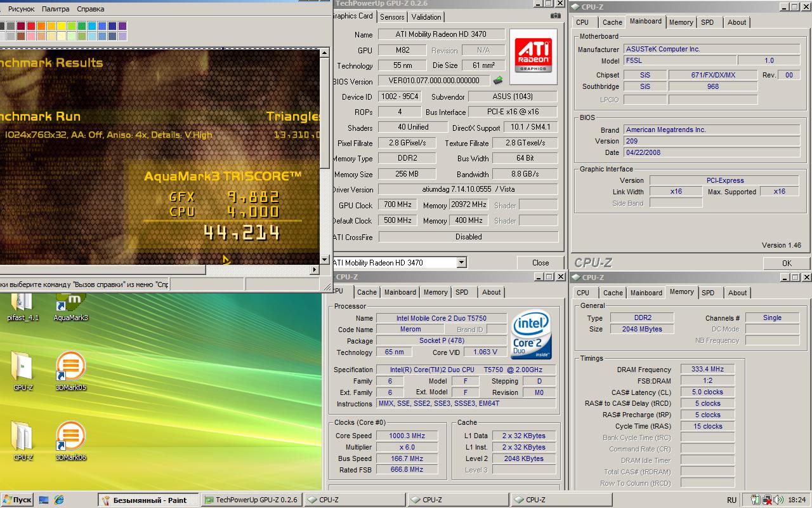Click the DRAM Frequency value 333.4 MHz
Screen dimensions: 812x508
(708, 369)
